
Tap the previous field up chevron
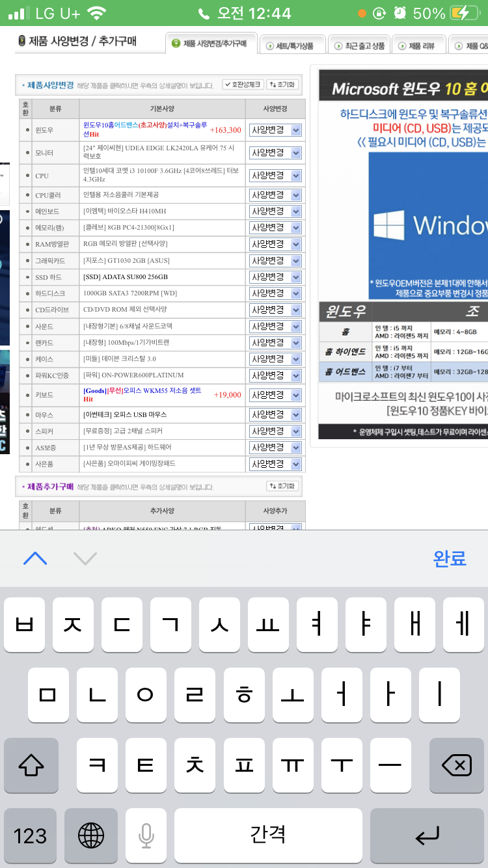tap(35, 558)
